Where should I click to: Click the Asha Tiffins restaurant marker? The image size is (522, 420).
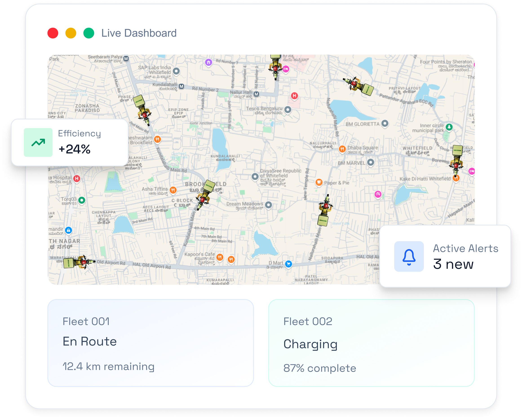pos(173,190)
